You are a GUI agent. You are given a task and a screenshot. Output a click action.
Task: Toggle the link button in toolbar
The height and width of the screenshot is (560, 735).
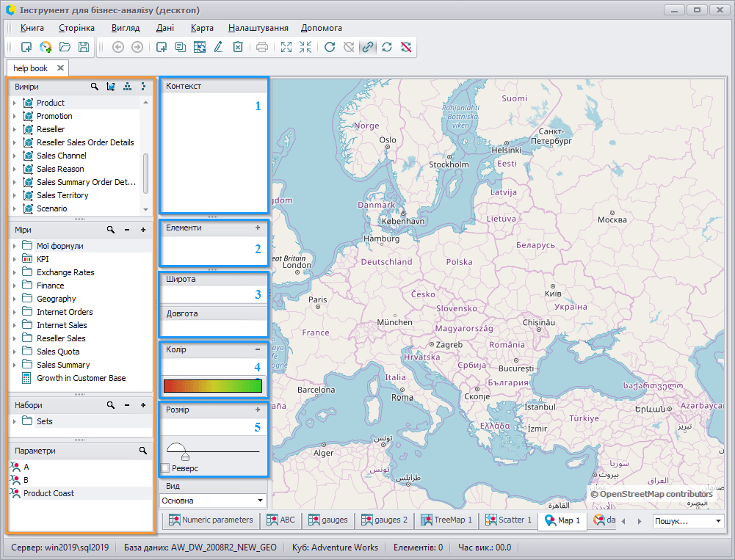pos(368,47)
